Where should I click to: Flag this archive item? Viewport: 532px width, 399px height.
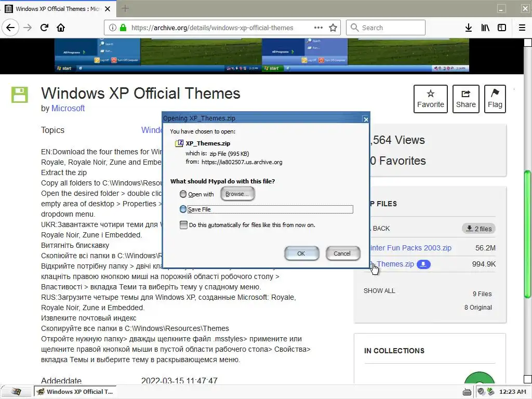pos(495,99)
